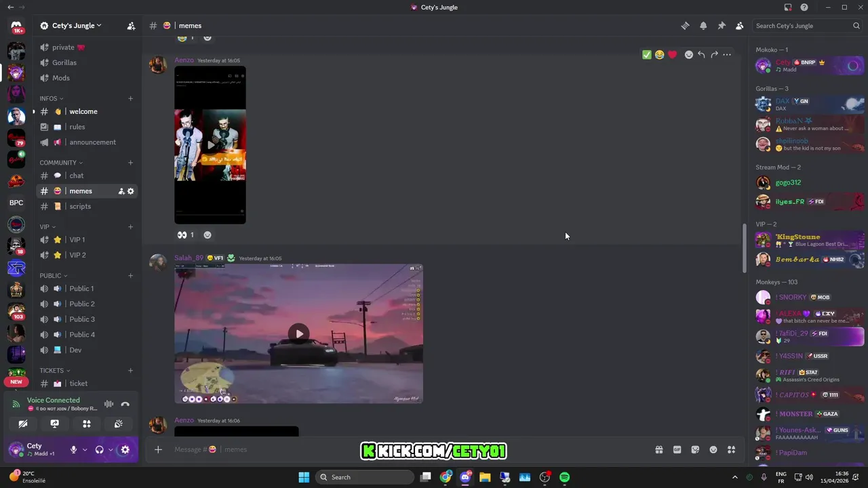Image resolution: width=868 pixels, height=488 pixels.
Task: Collapse the TICKETS category
Action: (x=55, y=371)
